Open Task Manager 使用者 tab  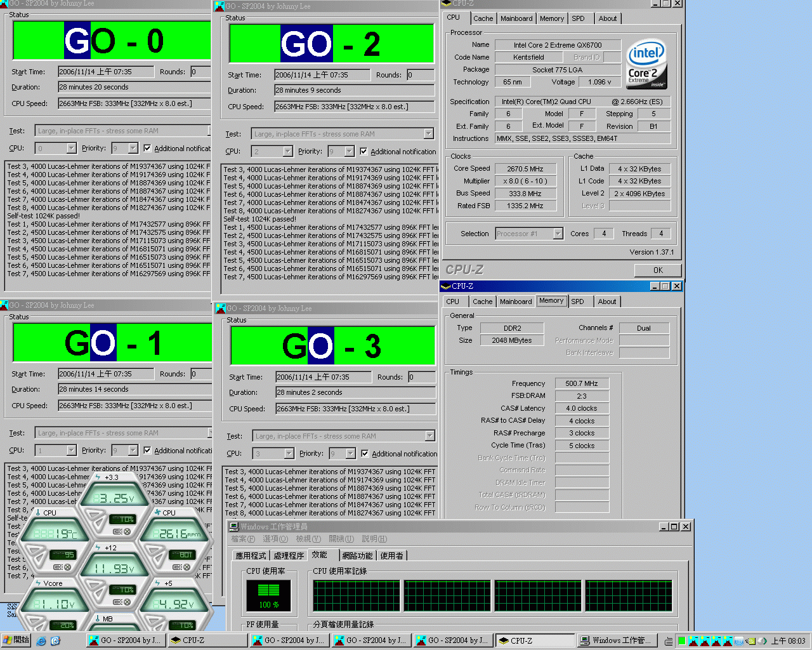pyautogui.click(x=391, y=555)
